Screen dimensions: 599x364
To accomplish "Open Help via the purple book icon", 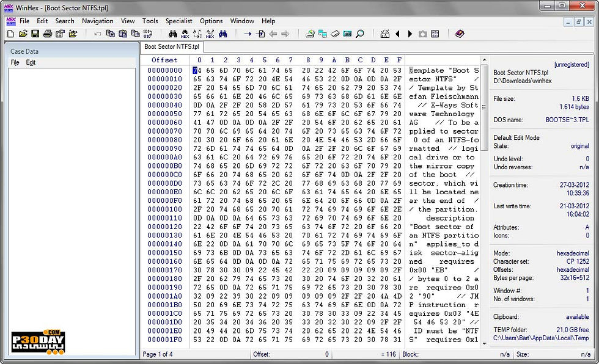I will click(x=460, y=34).
